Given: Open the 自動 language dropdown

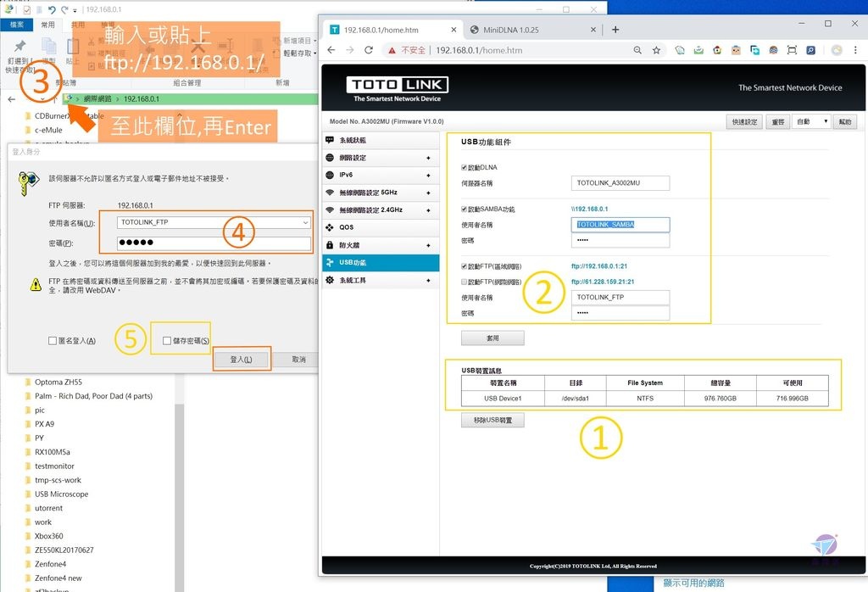Looking at the screenshot, I should coord(813,121).
